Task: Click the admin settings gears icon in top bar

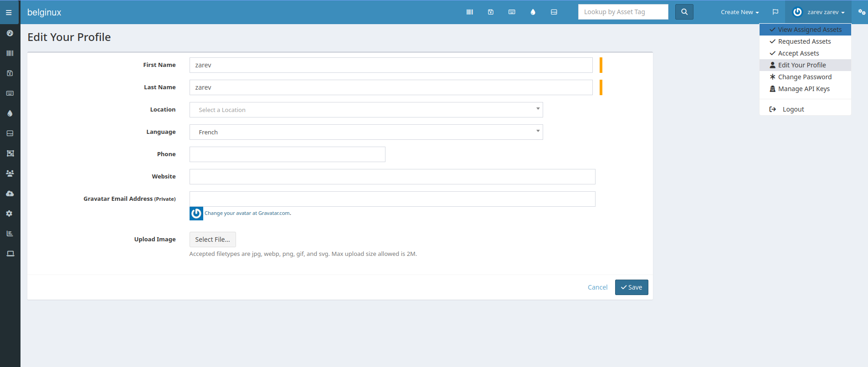Action: (862, 12)
